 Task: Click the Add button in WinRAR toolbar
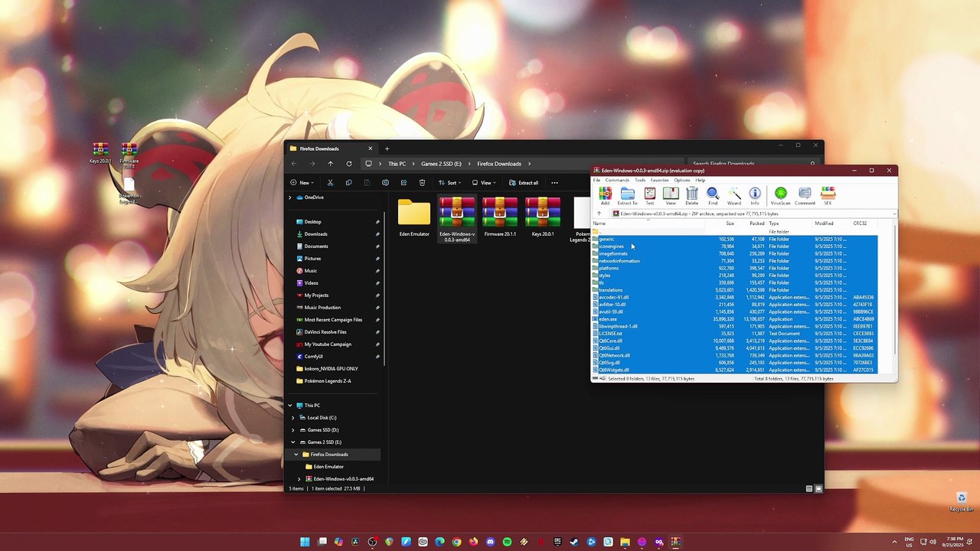[x=605, y=196]
